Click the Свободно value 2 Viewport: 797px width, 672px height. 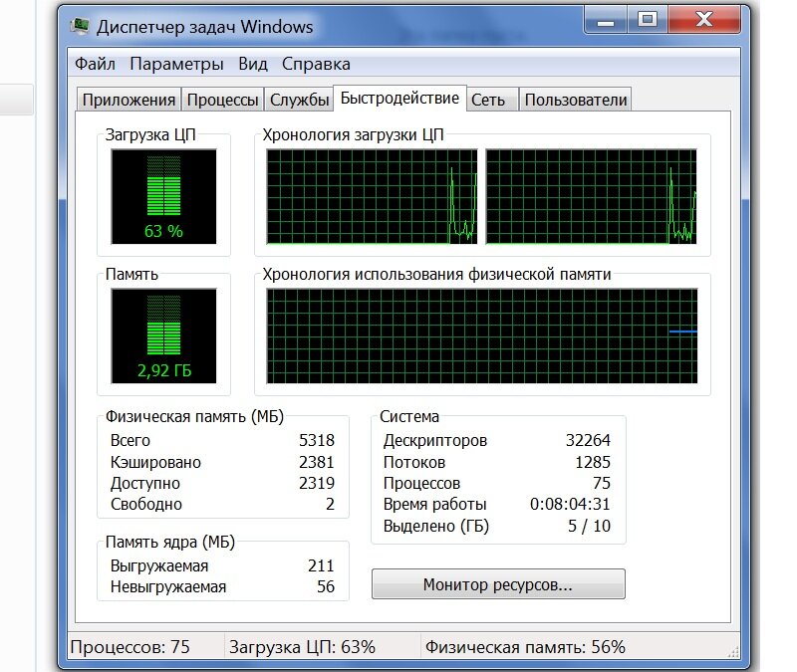pyautogui.click(x=330, y=504)
